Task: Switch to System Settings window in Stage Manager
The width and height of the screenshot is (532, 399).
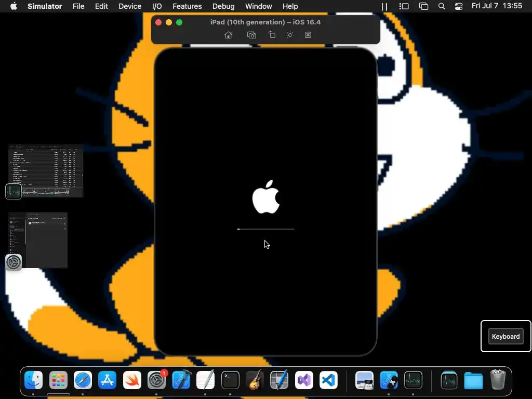Action: (38, 240)
